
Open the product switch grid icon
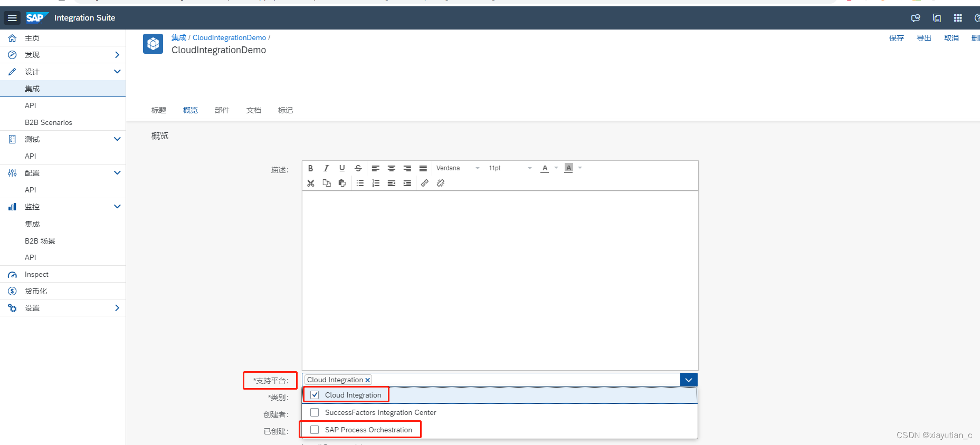pos(958,18)
